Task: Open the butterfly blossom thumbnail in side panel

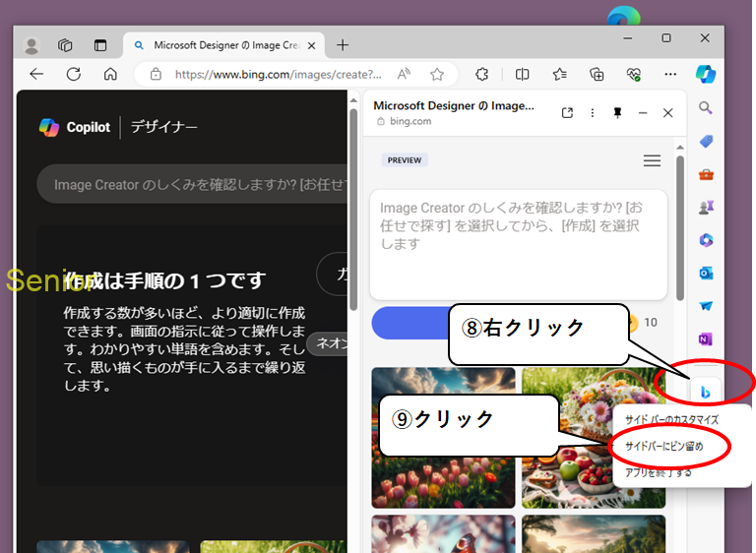Action: [443, 533]
